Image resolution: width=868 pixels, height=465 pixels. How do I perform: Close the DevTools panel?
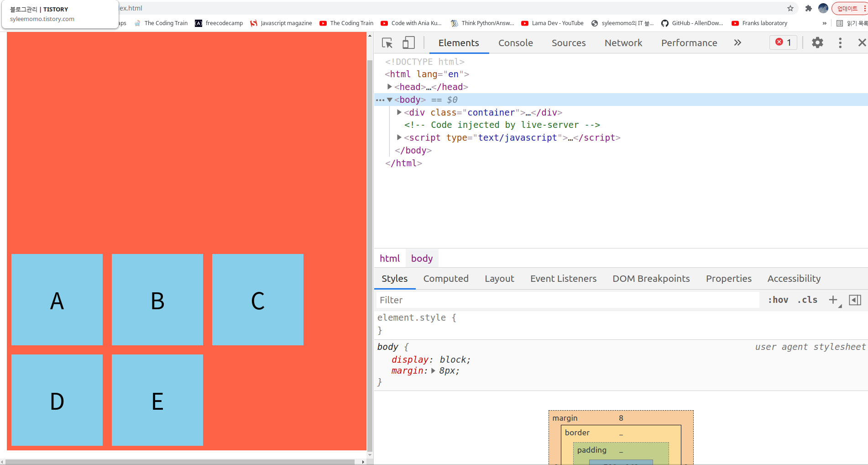pos(862,42)
